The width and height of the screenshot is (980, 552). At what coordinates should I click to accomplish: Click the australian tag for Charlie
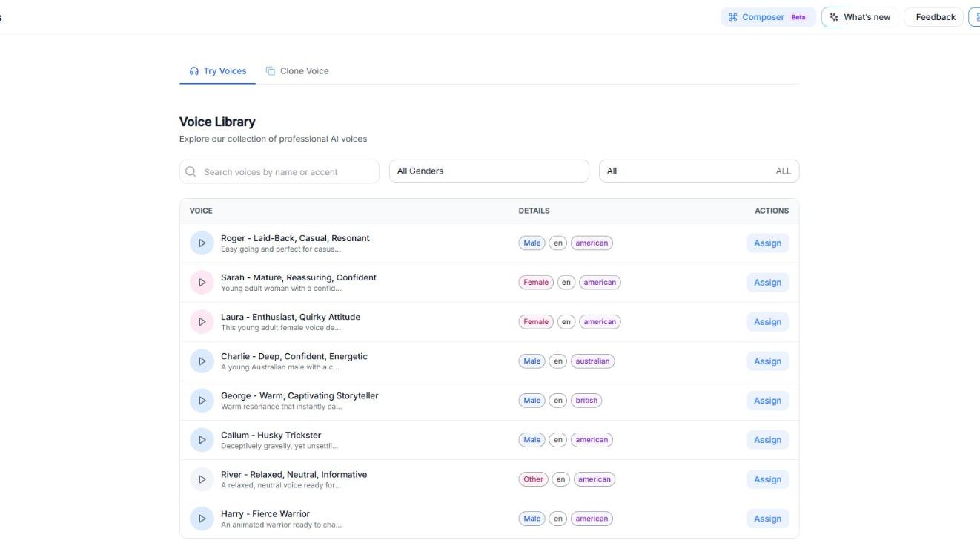click(592, 361)
